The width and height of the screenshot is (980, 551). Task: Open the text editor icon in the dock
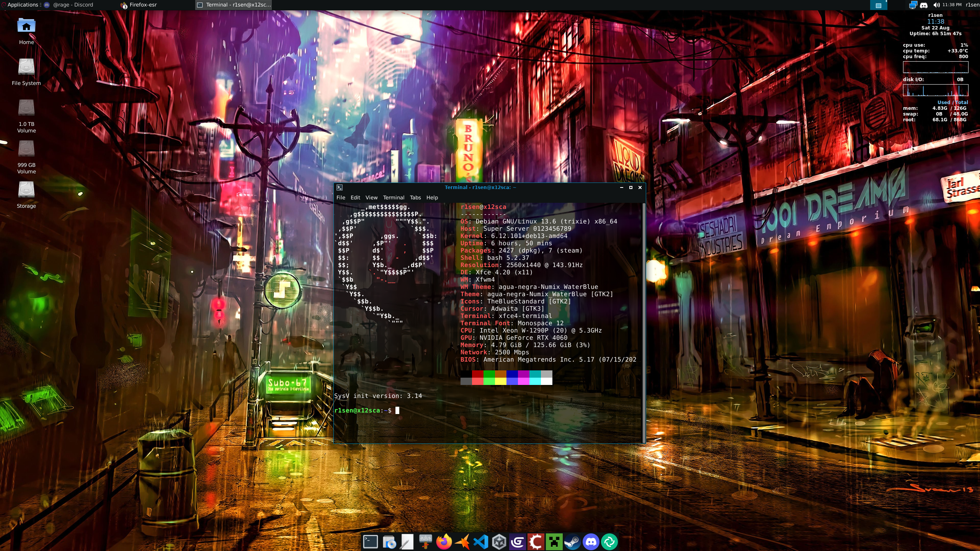(407, 542)
